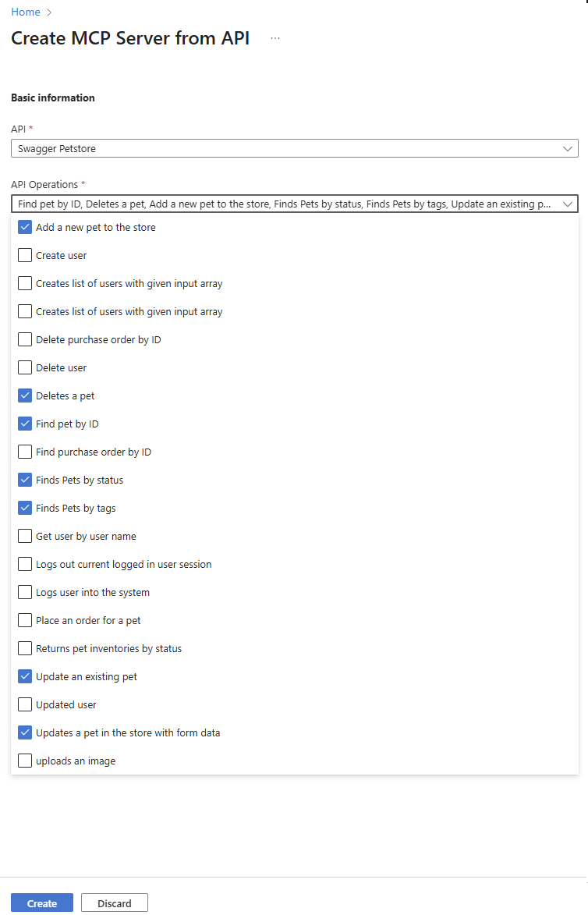This screenshot has width=588, height=915.
Task: Click the Discard button
Action: 115,903
